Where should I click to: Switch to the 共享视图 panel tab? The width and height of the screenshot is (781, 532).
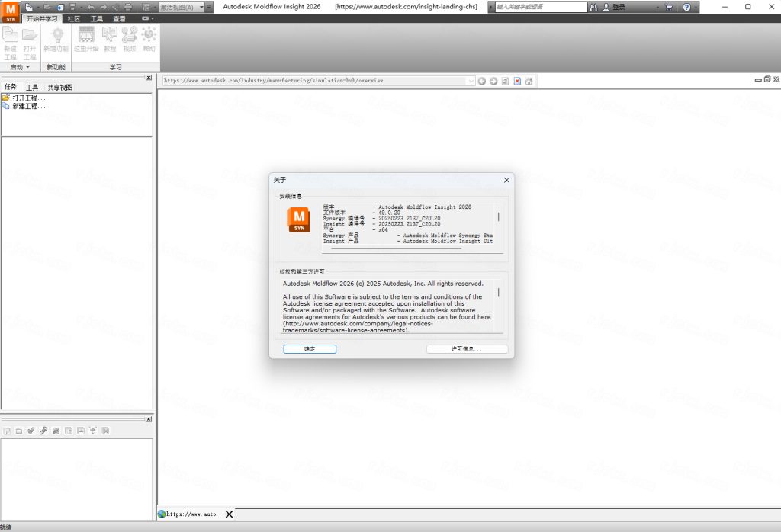pyautogui.click(x=59, y=88)
